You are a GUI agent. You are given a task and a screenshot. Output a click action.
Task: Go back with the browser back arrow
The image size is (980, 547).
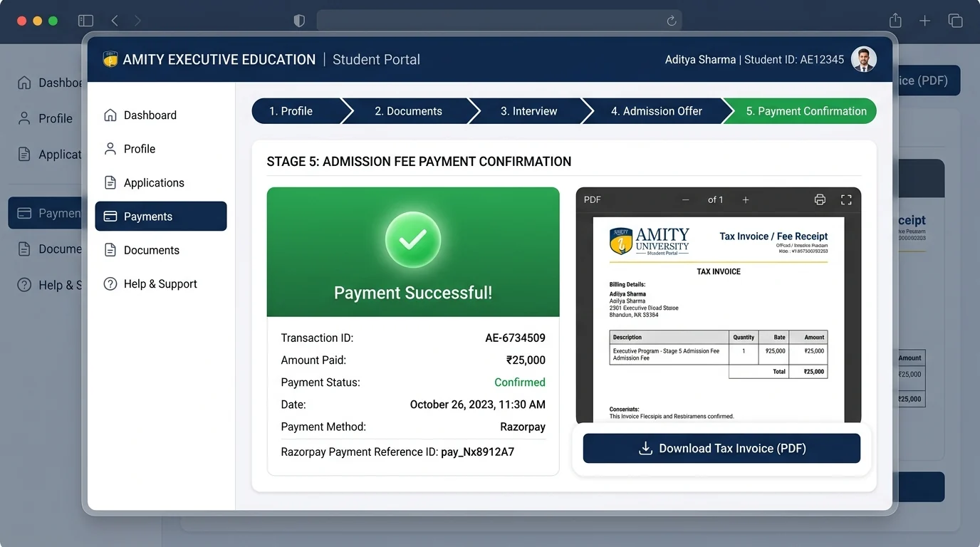(x=115, y=21)
